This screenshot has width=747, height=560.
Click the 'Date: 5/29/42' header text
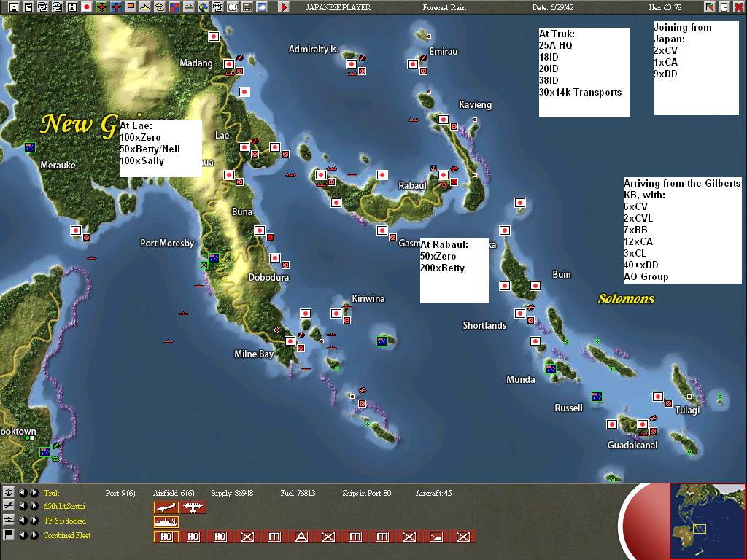pos(554,7)
